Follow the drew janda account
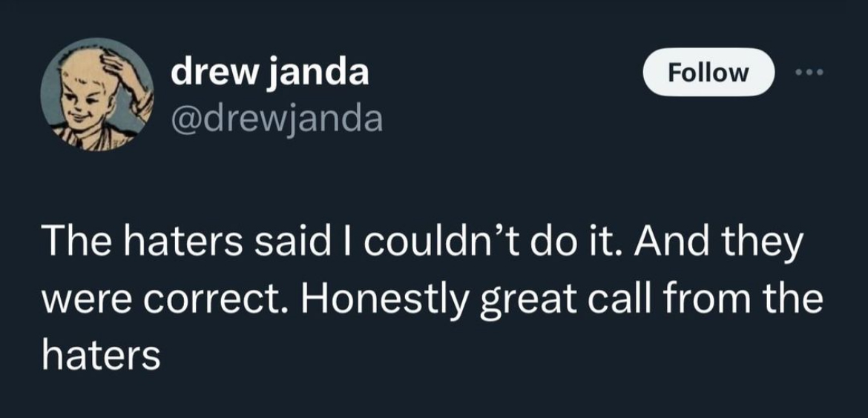Screen dimensions: 868x418 [x=708, y=72]
